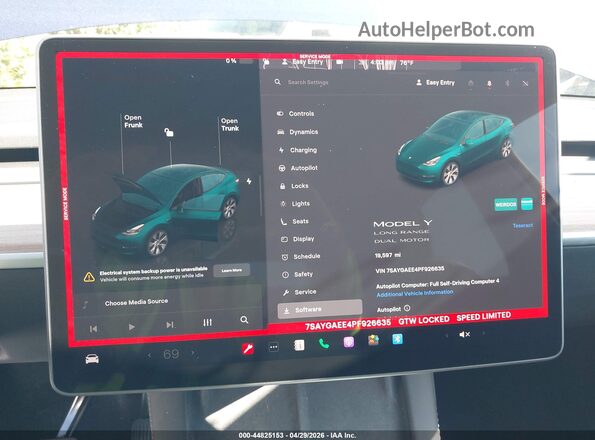Skip to the previous track

pyautogui.click(x=93, y=329)
